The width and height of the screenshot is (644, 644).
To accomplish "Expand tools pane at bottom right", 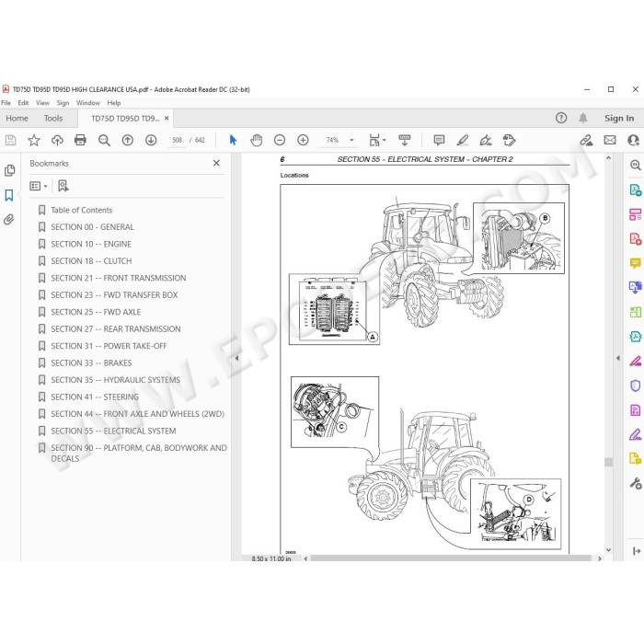I will pos(637,551).
